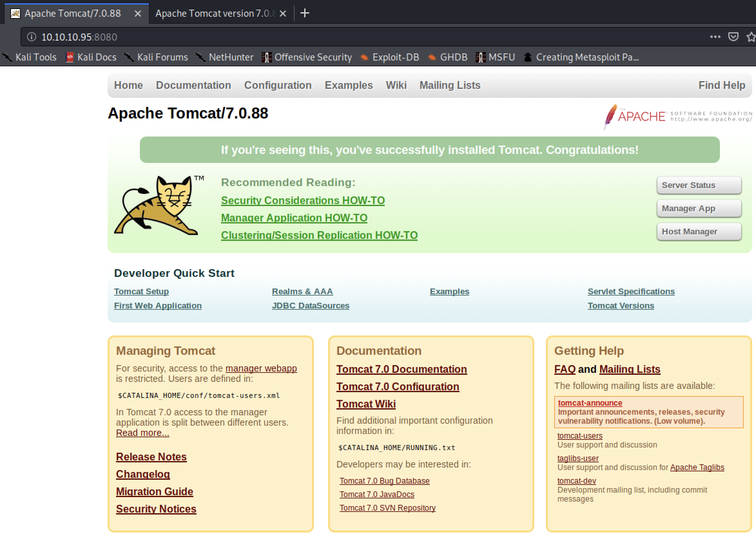Switch to Apache Tomcat version 7.0 tab
Viewport: 756px width, 538px height.
tap(215, 14)
